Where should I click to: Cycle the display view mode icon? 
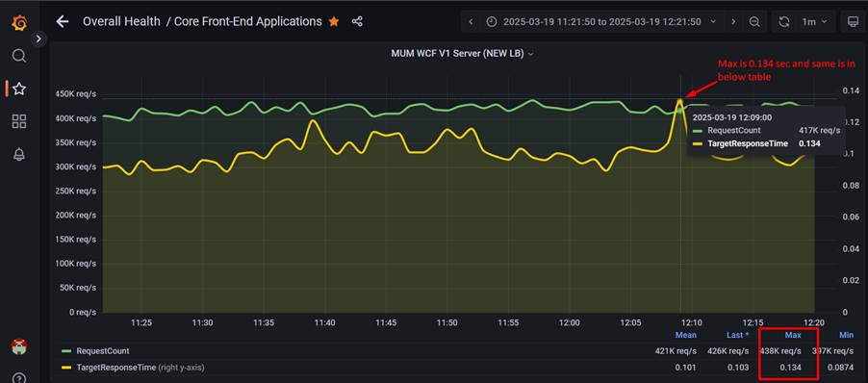tap(853, 21)
